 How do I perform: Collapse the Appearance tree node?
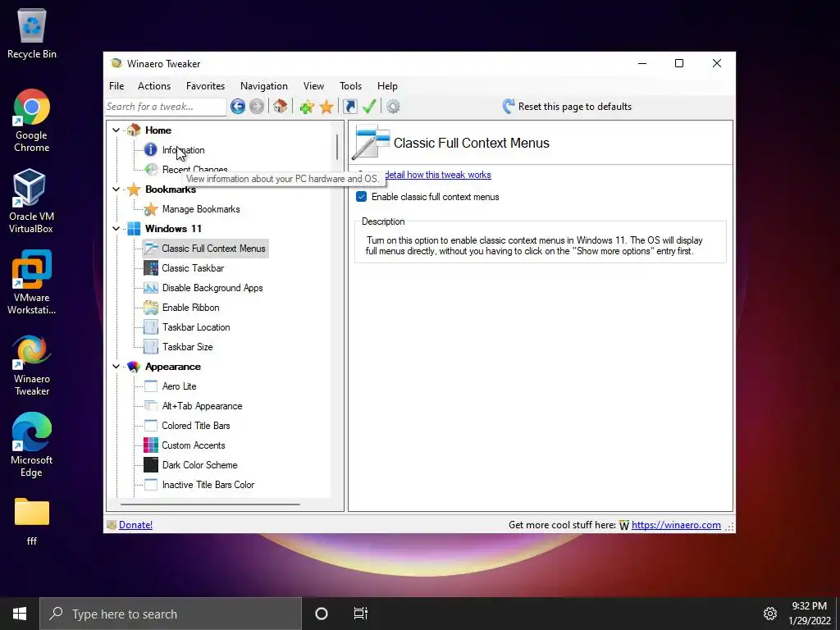pos(116,367)
